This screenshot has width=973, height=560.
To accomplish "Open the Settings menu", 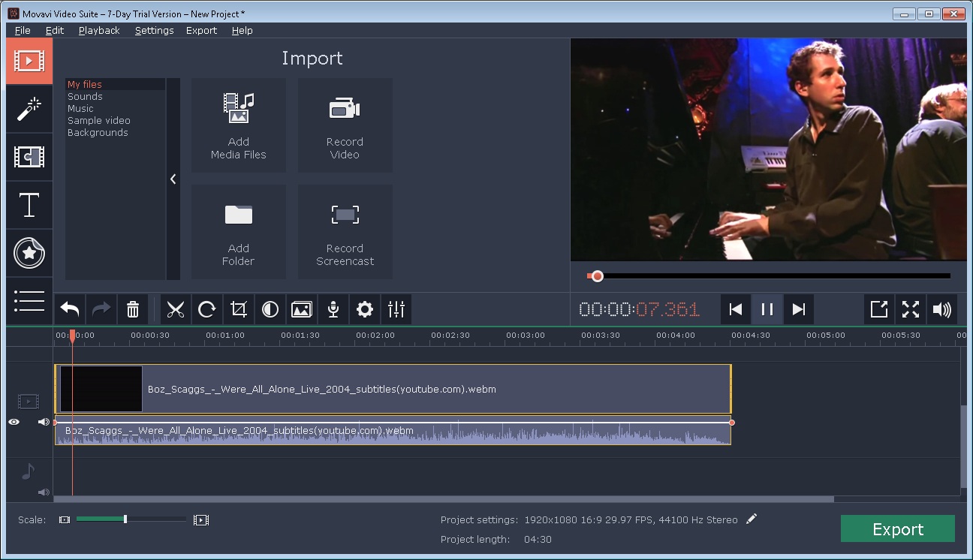I will pos(155,30).
